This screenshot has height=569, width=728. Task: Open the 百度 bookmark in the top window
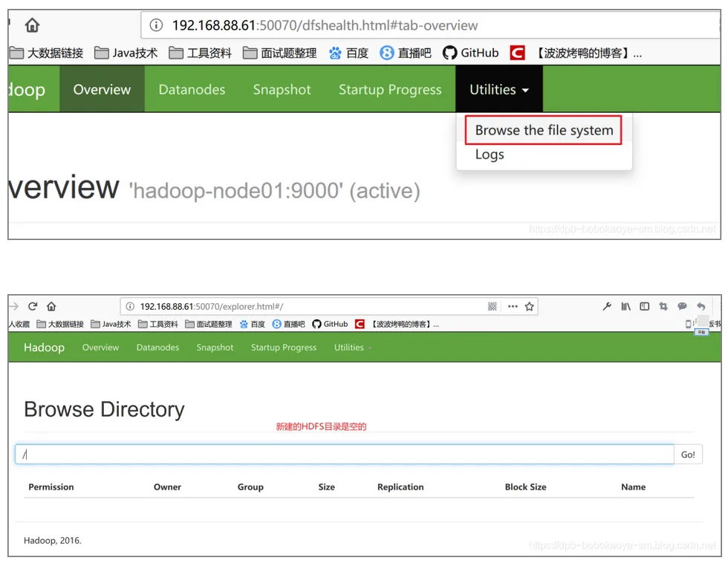(x=348, y=53)
